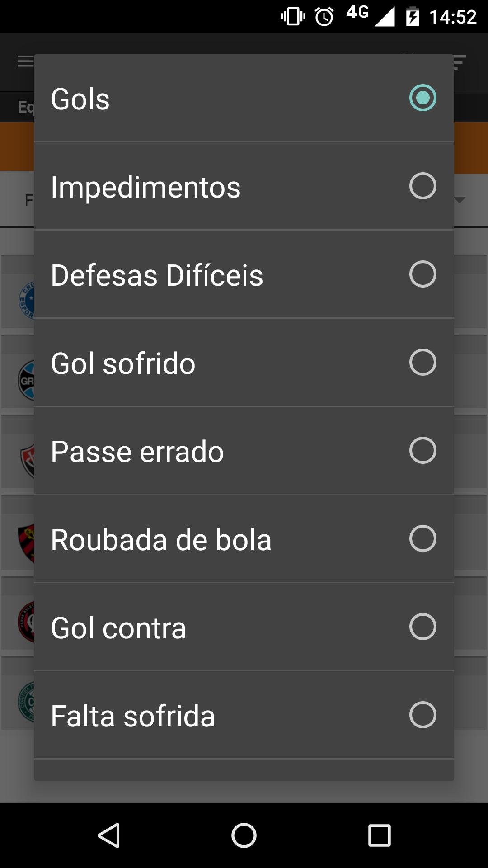Image resolution: width=488 pixels, height=868 pixels.
Task: Expand the dropdown arrow behind the dialog
Action: tap(460, 200)
